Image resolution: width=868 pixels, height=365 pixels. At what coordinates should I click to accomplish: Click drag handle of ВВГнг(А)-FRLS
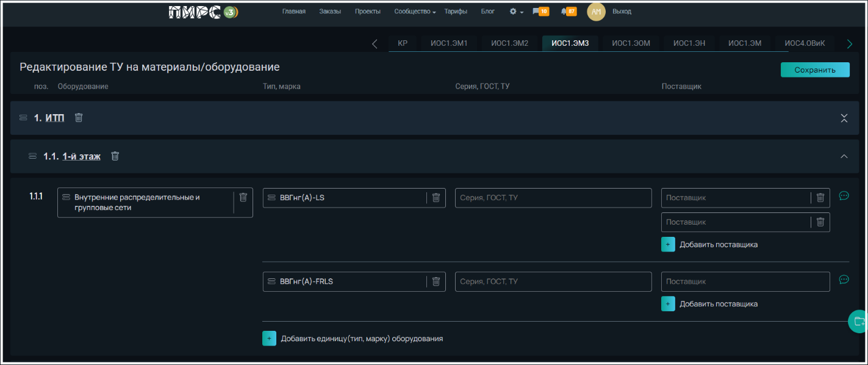pos(272,281)
